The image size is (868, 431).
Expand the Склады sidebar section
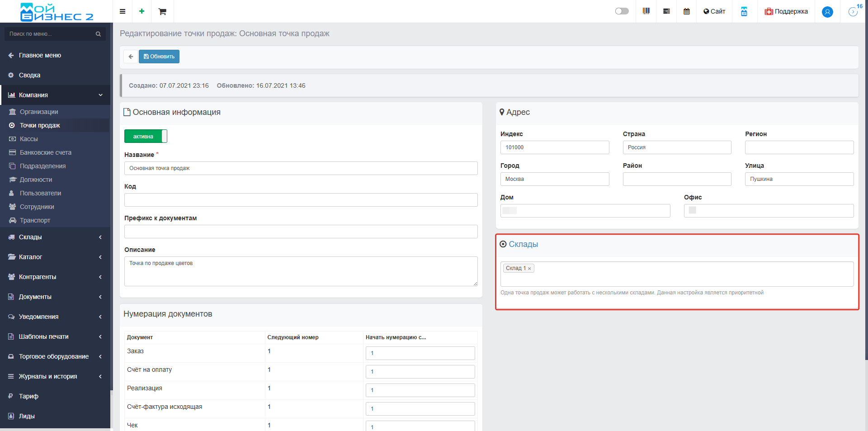click(55, 237)
